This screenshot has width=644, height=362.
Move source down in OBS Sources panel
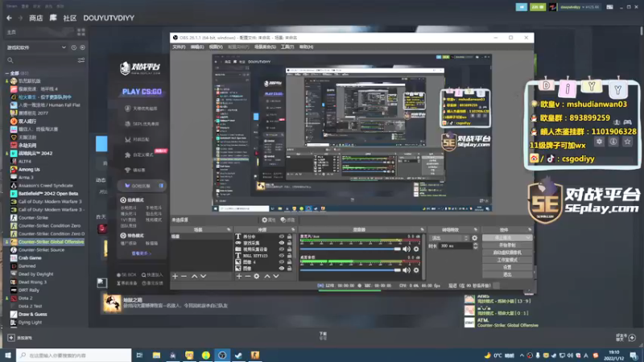(x=276, y=276)
